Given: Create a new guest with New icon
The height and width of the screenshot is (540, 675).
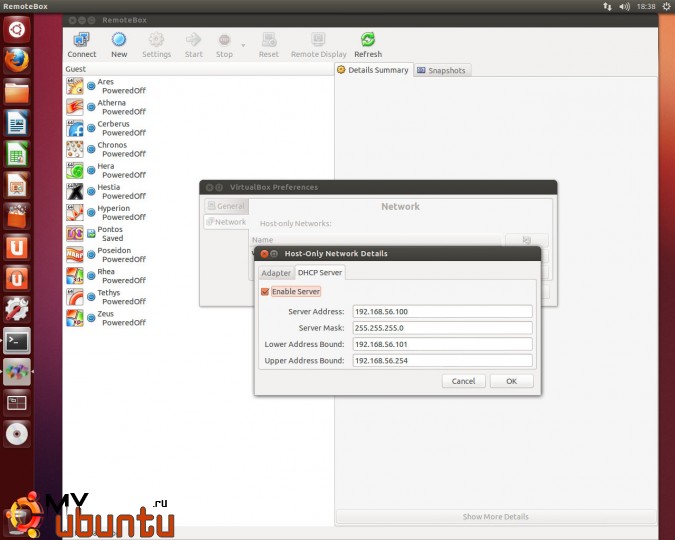Looking at the screenshot, I should click(x=119, y=41).
